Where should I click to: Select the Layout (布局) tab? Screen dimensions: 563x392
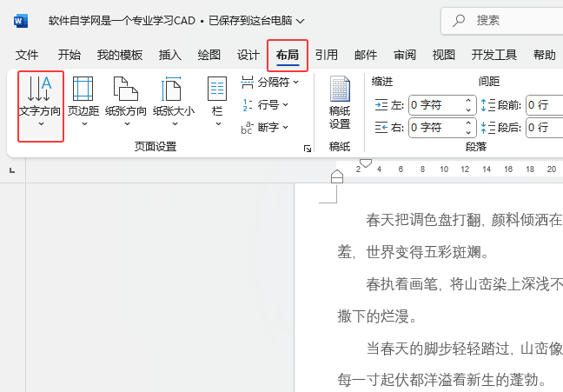click(288, 55)
